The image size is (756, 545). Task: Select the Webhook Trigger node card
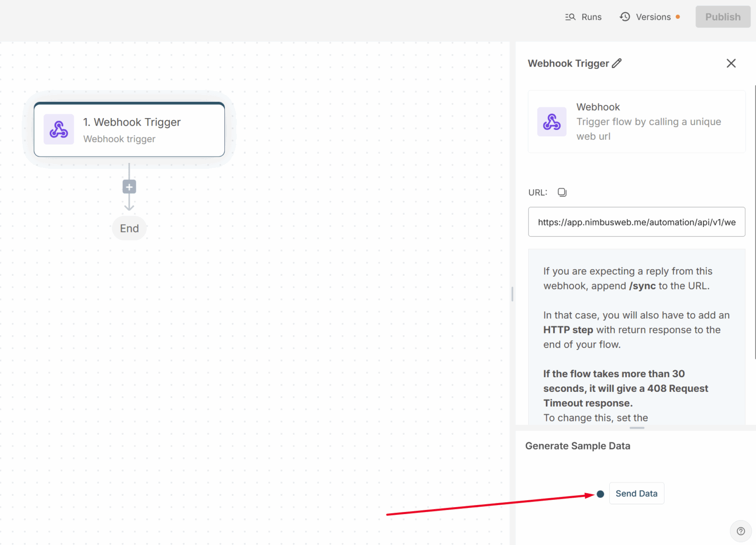(129, 129)
